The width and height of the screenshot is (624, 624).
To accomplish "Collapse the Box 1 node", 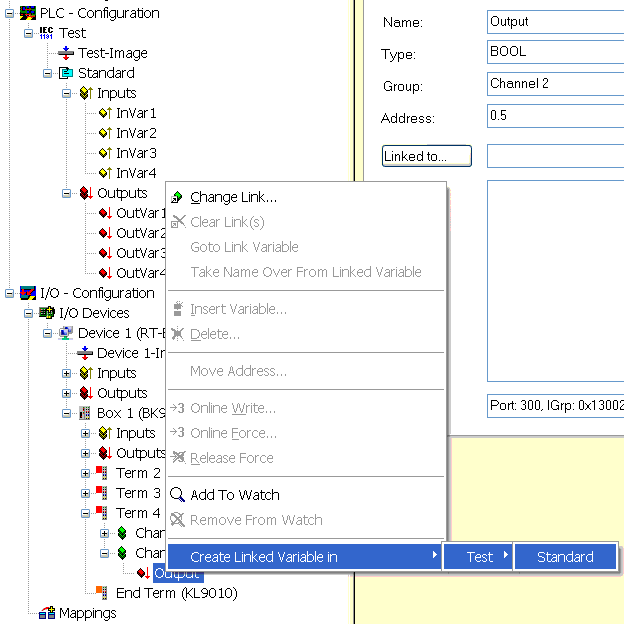I will 66,413.
